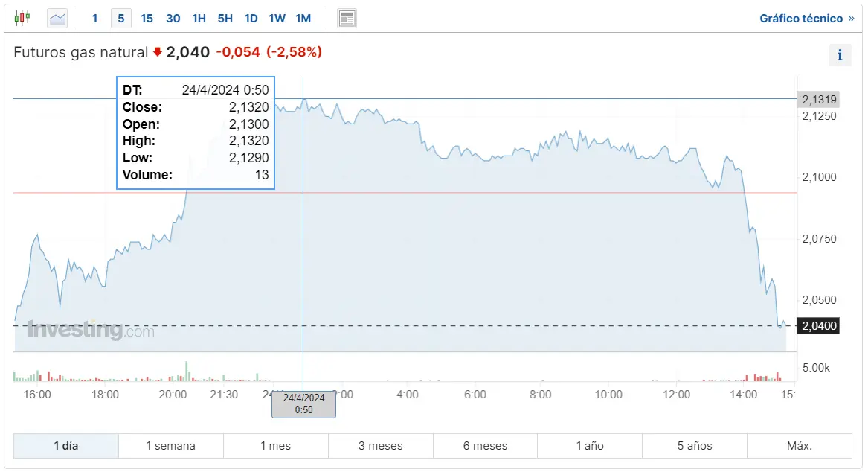Select the 1H interval

(199, 18)
